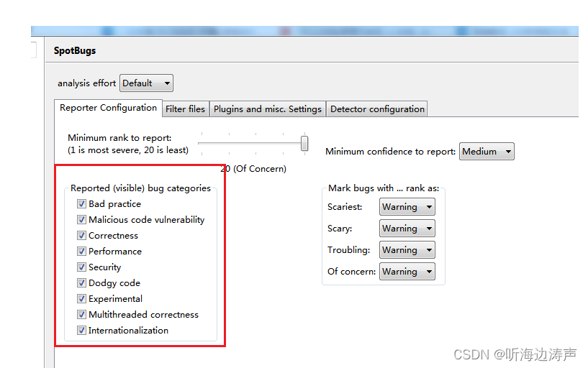Screen dimensions: 588x368
Task: Click the '(Of Concern)' rank value text
Action: 260,169
